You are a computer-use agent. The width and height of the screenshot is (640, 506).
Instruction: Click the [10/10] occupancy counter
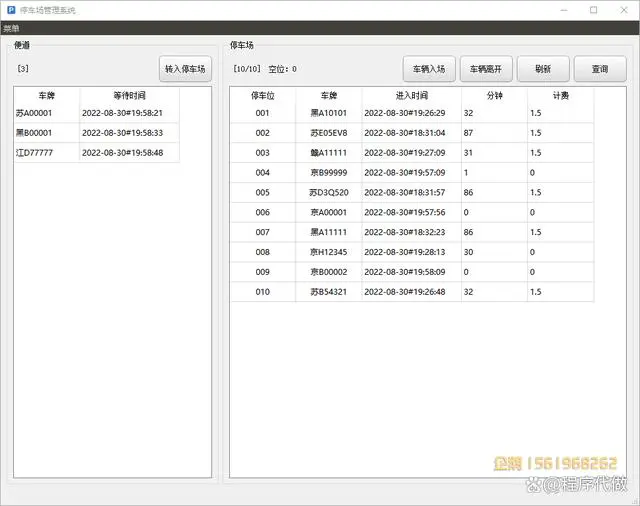pos(247,69)
